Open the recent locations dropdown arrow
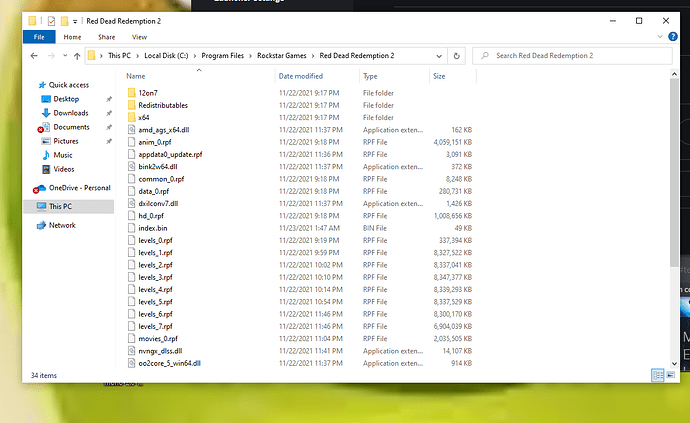 (x=65, y=55)
